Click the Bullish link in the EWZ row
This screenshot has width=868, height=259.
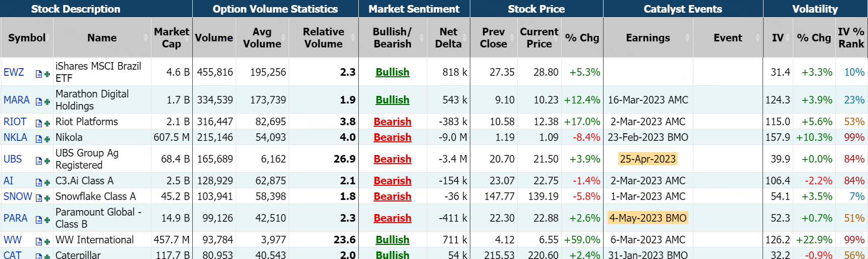pos(392,72)
